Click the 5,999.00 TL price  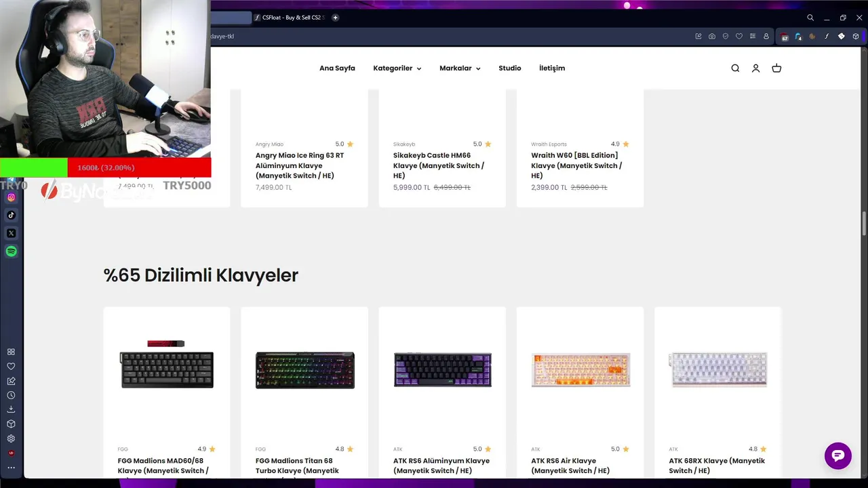tap(412, 188)
